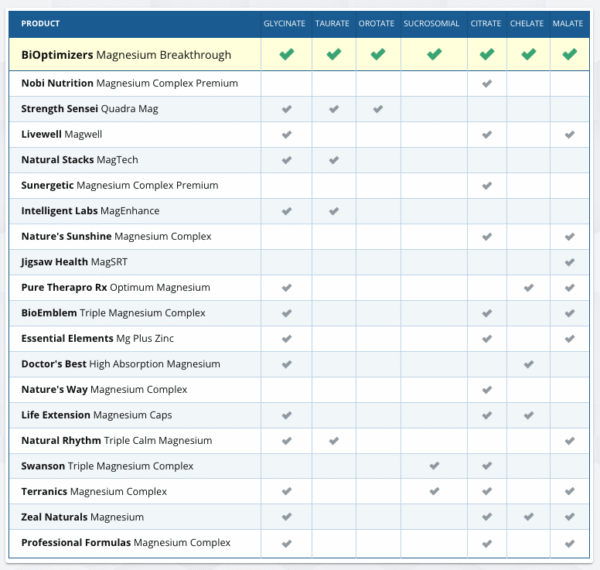Select Pure Therapro Rx Optimum Magnesium name
Screen dimensions: 600x570
pos(116,288)
